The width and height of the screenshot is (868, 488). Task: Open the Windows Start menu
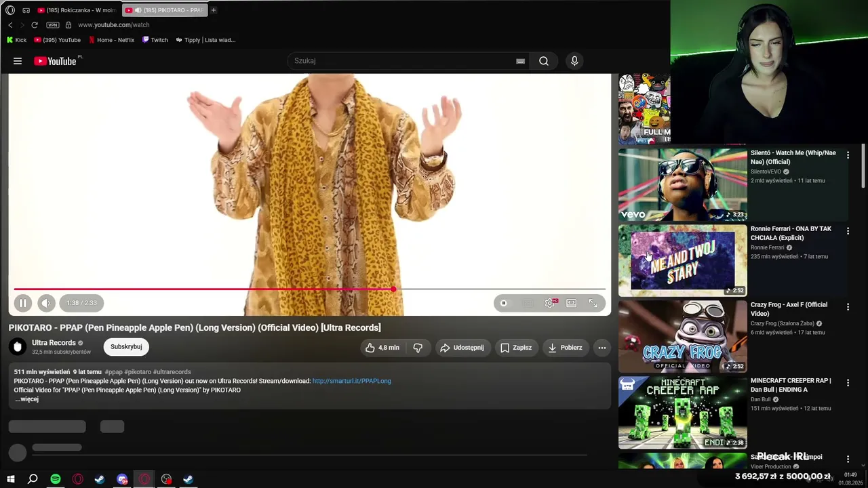tap(11, 479)
